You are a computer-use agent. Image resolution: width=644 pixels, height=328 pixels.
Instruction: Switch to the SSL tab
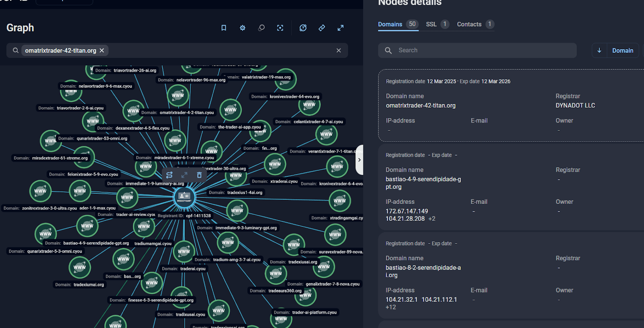(x=438, y=24)
